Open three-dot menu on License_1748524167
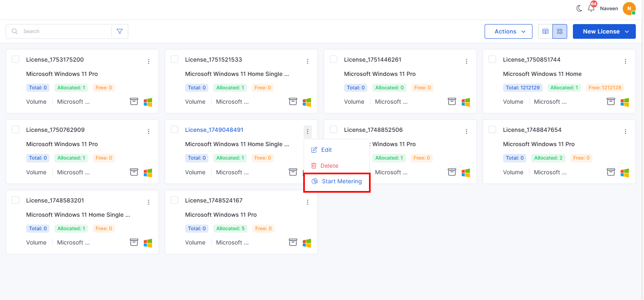The width and height of the screenshot is (644, 300). [307, 202]
